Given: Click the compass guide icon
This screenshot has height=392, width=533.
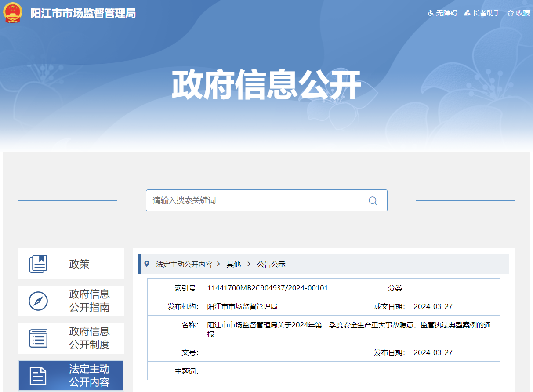Looking at the screenshot, I should point(38,301).
